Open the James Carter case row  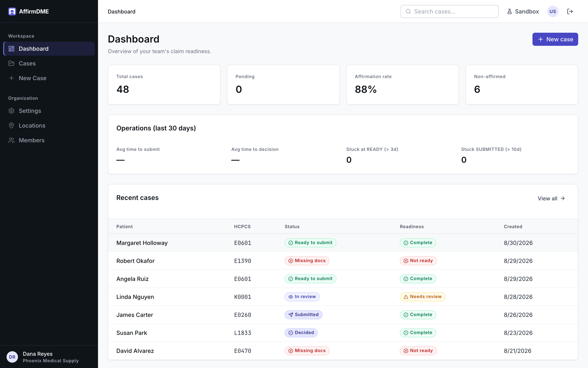click(343, 315)
